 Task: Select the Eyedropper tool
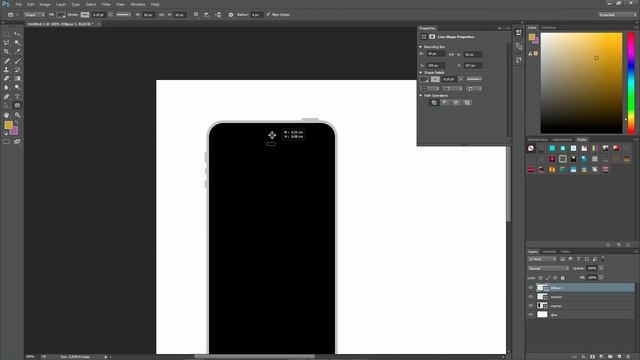[17, 52]
